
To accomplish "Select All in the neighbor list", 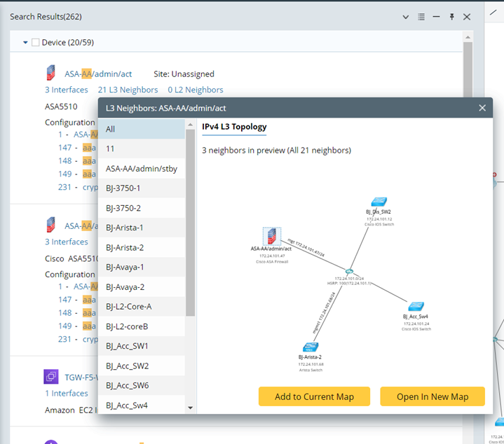I will point(142,129).
